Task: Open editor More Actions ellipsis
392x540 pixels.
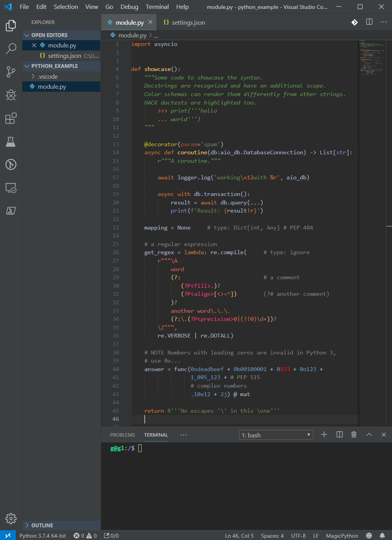Action: 384,22
